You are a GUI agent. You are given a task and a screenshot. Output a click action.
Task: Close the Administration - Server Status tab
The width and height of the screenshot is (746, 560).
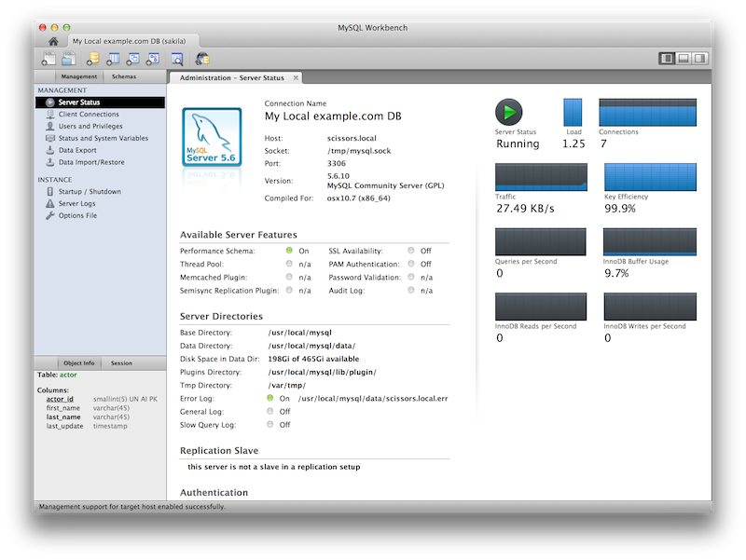click(x=296, y=77)
